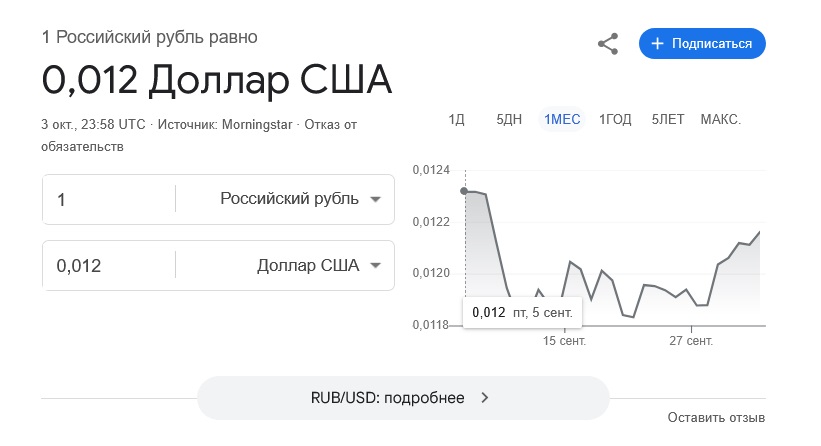Viewport: 821px width, 446px height.
Task: Click the Оставить отзыв feedback link
Action: tap(716, 417)
